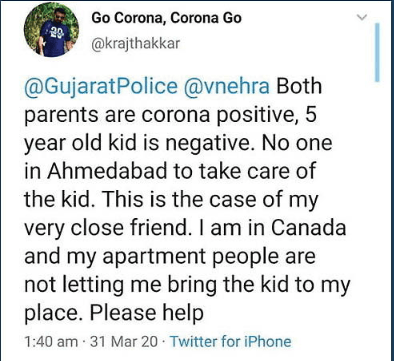Open the tweet options chevron menu
The height and width of the screenshot is (361, 398).
click(x=362, y=17)
